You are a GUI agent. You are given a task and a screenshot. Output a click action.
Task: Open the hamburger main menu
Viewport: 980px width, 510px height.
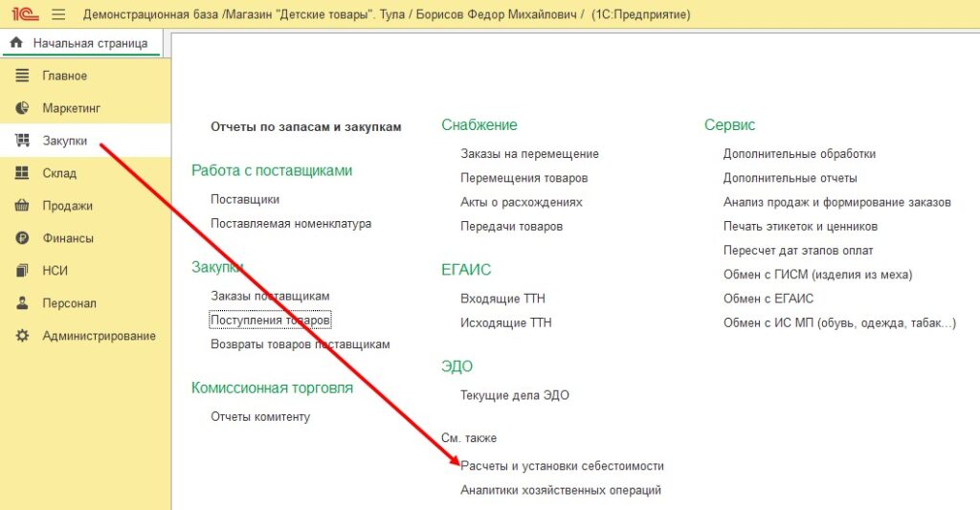(58, 14)
